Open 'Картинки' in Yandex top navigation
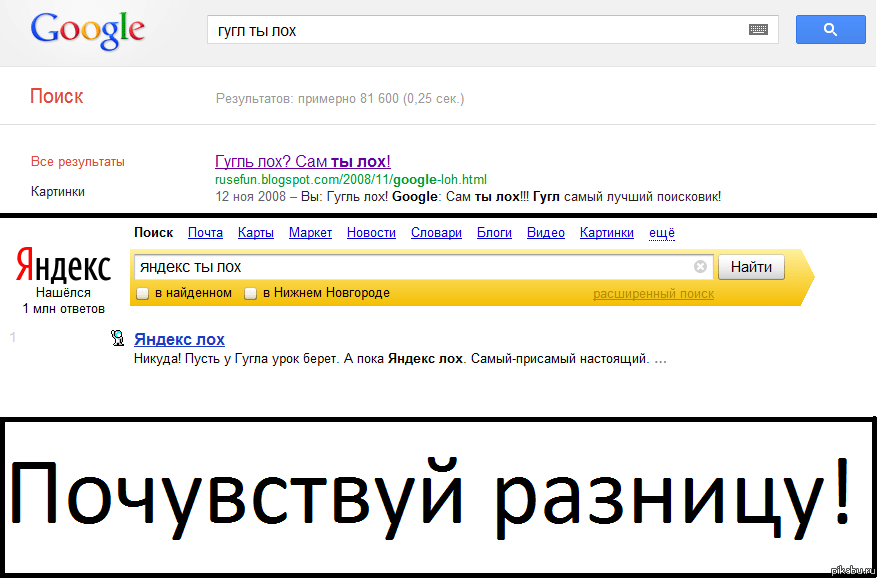This screenshot has height=578, width=877. coord(607,233)
